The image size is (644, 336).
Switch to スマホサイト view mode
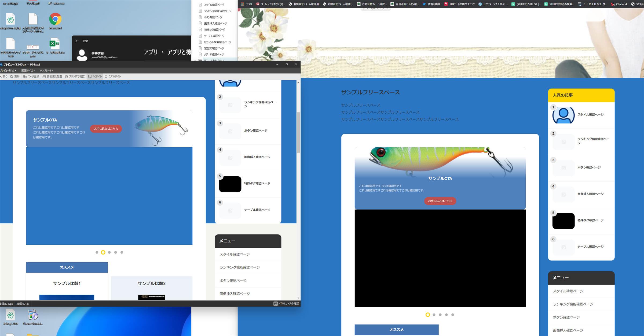113,77
